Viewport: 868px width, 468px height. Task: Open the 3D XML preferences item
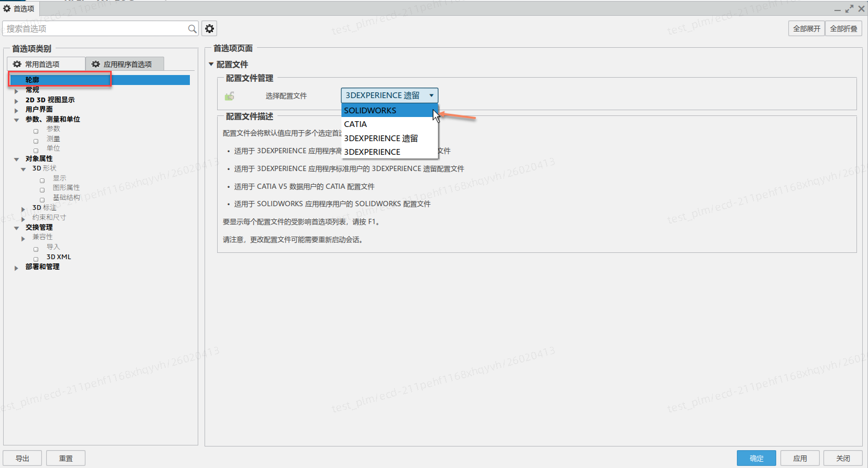click(59, 257)
